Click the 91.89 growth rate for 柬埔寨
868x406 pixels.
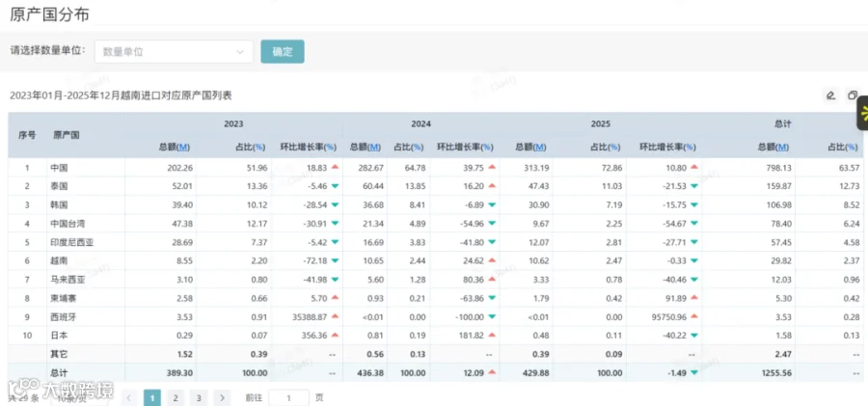point(675,299)
